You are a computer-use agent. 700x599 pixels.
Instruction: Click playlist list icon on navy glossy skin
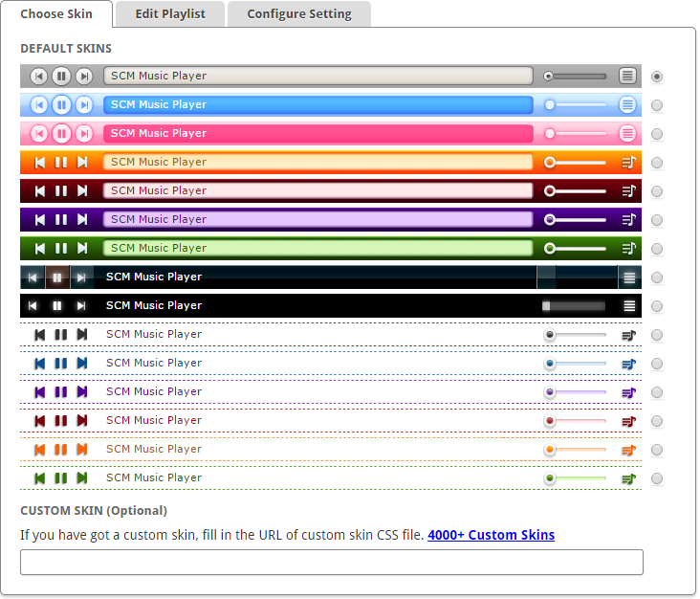click(629, 277)
